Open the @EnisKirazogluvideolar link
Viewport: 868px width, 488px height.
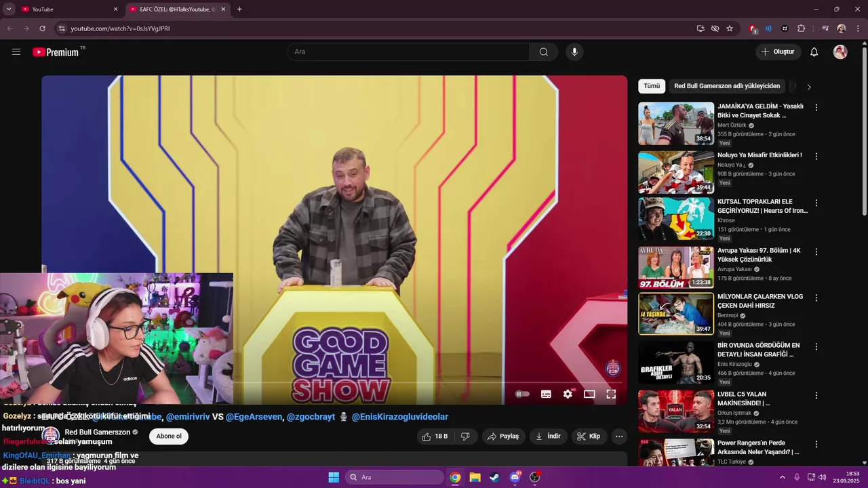coord(400,417)
